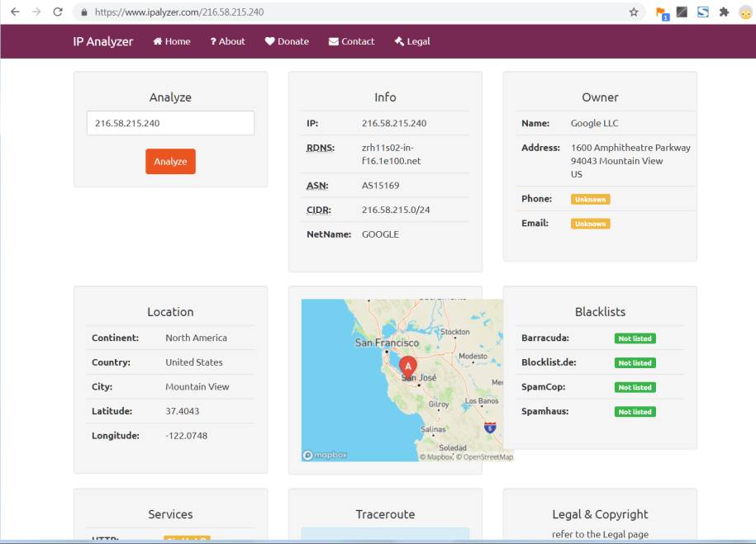This screenshot has height=544, width=756.
Task: Click the blue S extension icon
Action: pos(703,12)
